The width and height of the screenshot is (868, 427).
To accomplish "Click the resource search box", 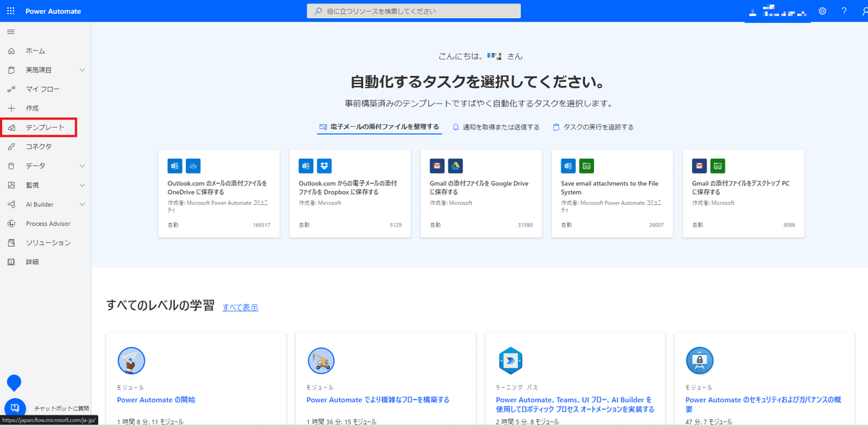I will pyautogui.click(x=414, y=11).
